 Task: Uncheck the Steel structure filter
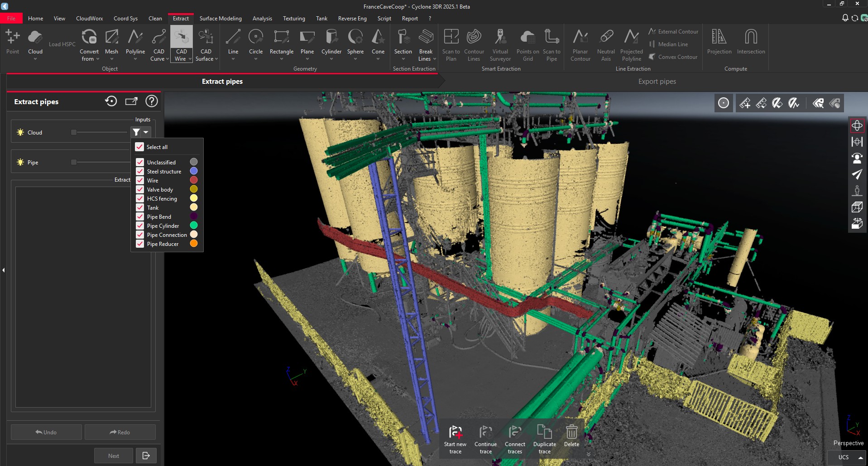click(139, 171)
